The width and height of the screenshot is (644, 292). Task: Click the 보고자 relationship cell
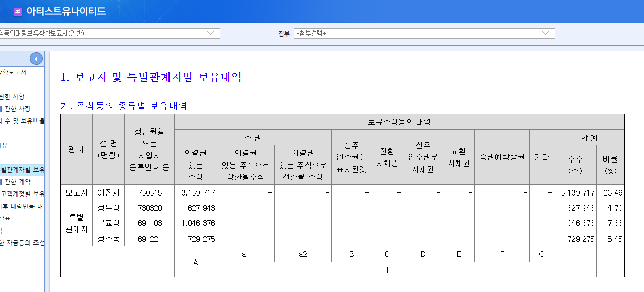point(77,192)
